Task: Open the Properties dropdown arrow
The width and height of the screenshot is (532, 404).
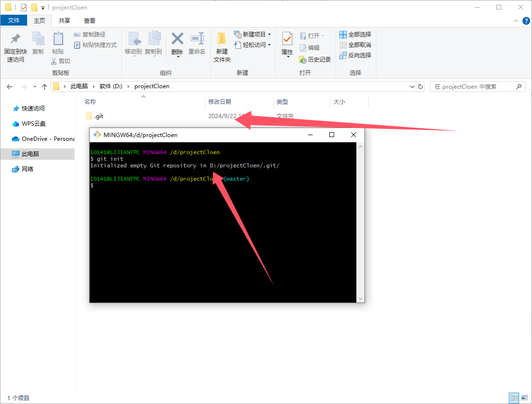Action: 288,57
